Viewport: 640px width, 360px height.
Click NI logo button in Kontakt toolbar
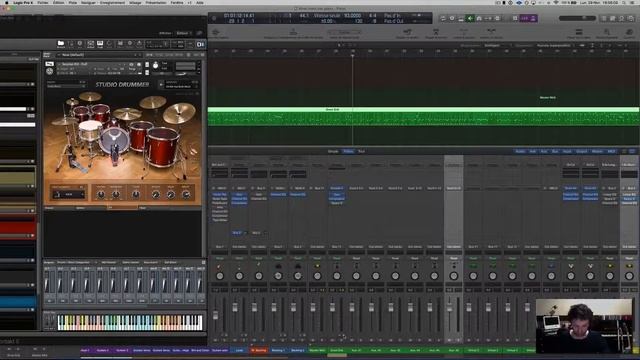pyautogui.click(x=200, y=44)
